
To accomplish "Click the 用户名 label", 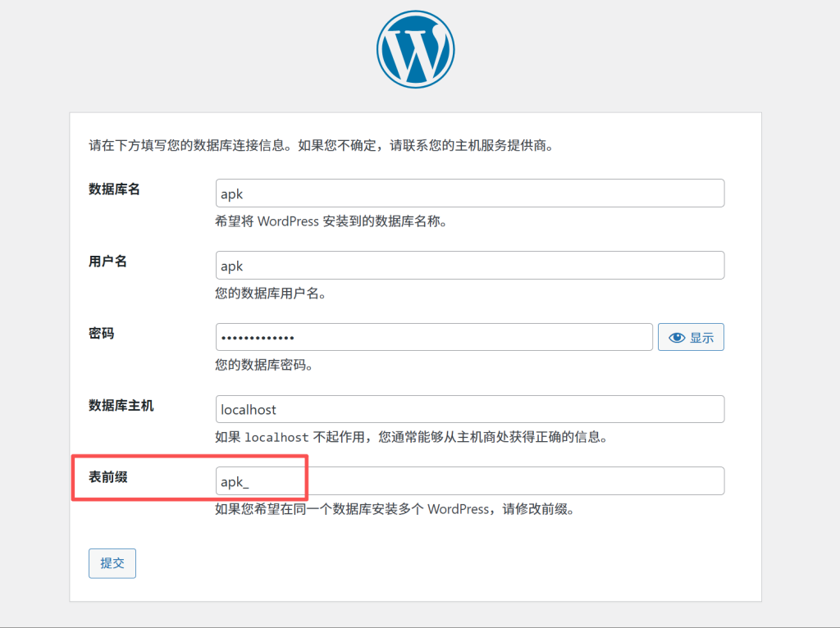I will 107,262.
